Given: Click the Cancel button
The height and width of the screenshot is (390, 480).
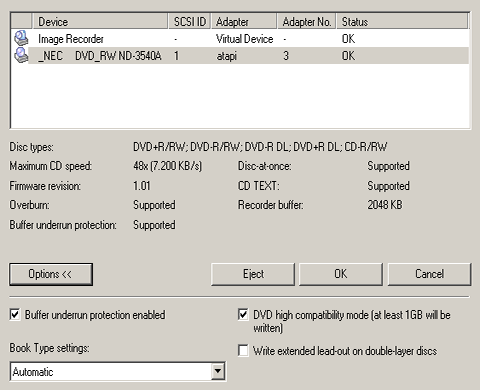Looking at the screenshot, I should coord(429,274).
